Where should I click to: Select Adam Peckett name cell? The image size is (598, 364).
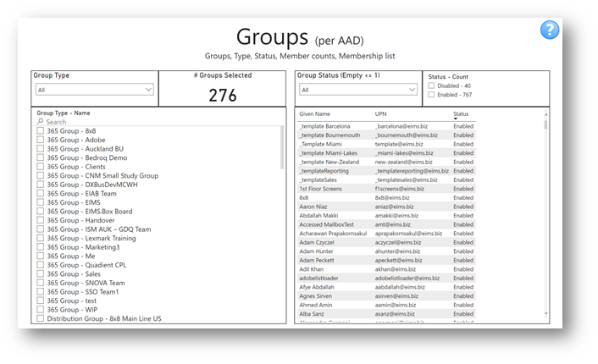coord(317,261)
